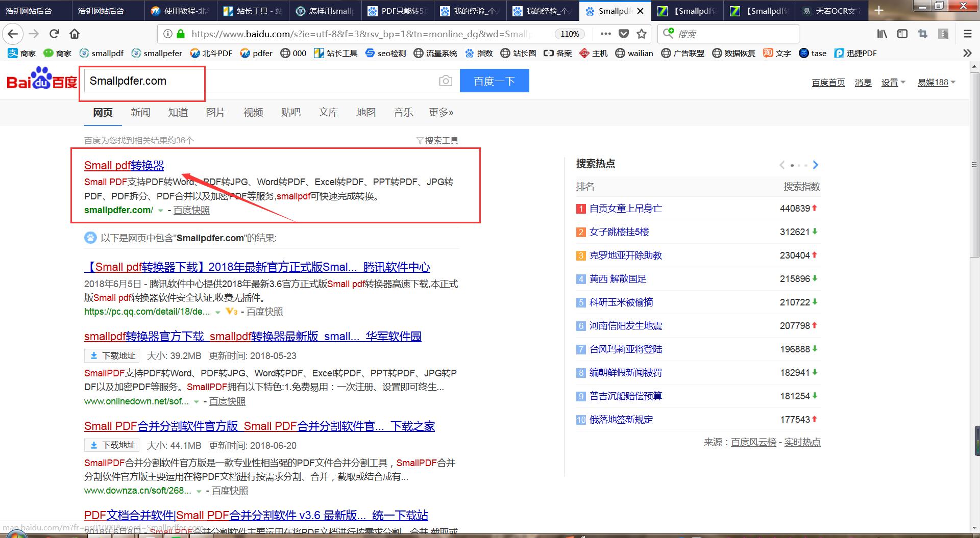Viewport: 980px width, 538px height.
Task: Click the 百度一下 search button
Action: pyautogui.click(x=494, y=81)
